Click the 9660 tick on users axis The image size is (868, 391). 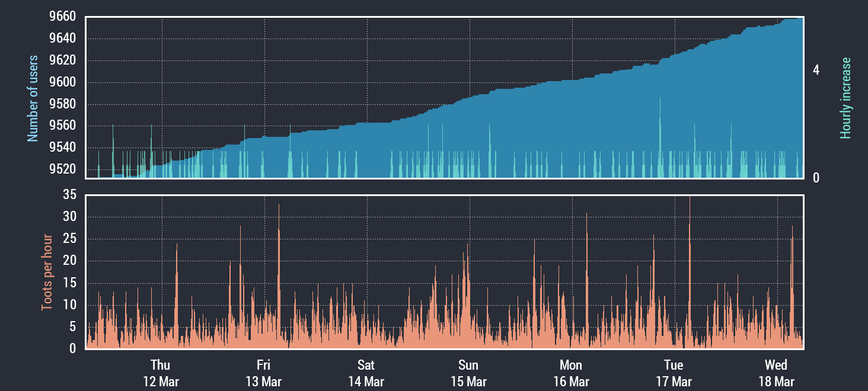(62, 17)
